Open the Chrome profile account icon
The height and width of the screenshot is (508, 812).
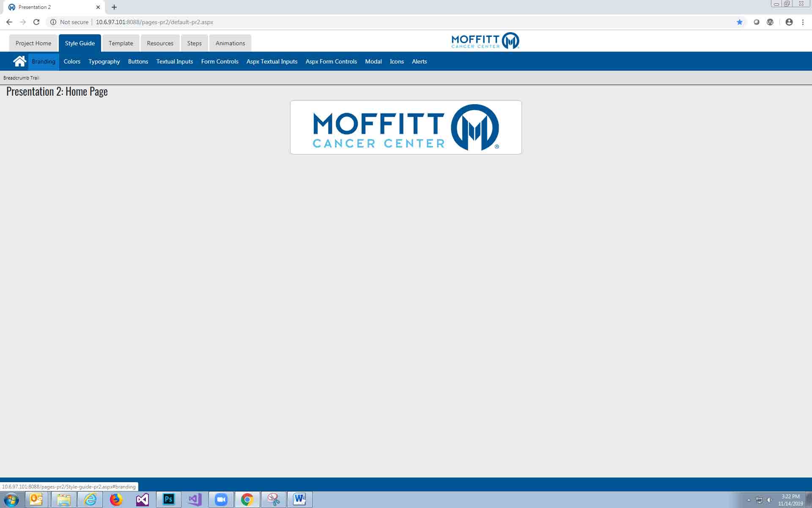tap(789, 22)
